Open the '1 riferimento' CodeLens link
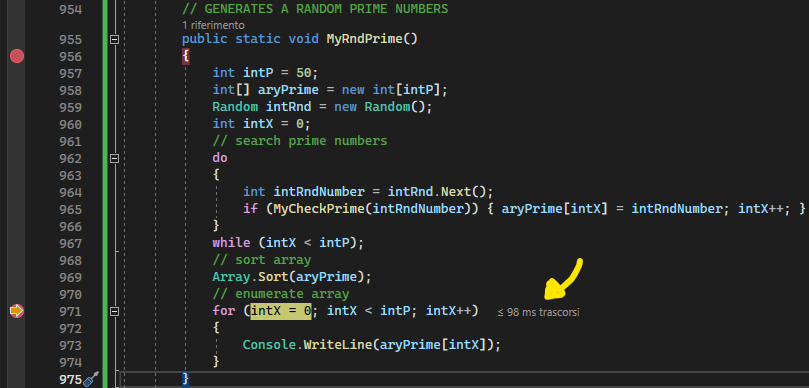Image resolution: width=809 pixels, height=388 pixels. click(x=213, y=25)
